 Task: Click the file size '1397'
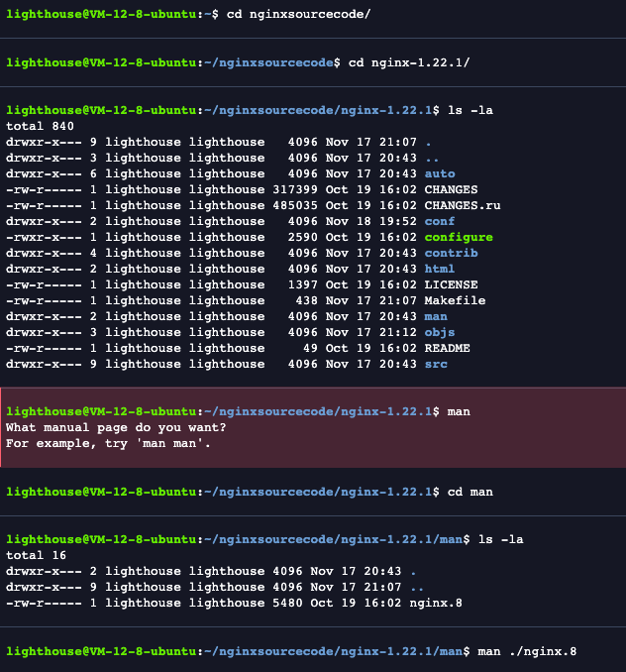coord(303,284)
